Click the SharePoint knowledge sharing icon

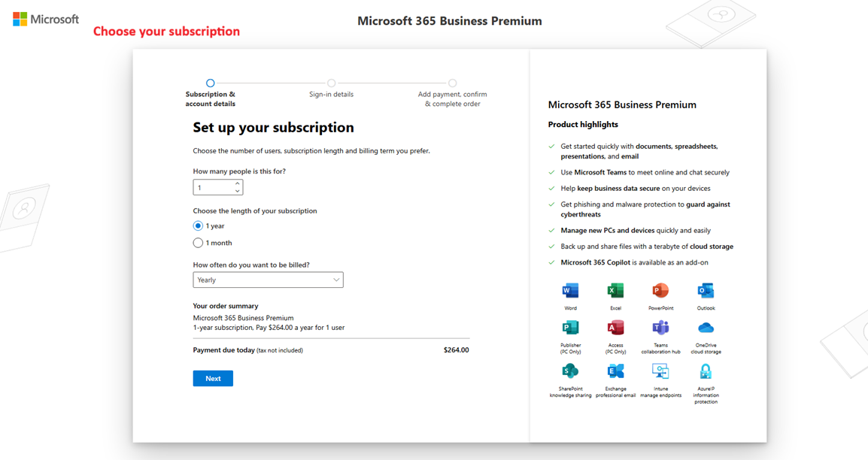coord(570,371)
